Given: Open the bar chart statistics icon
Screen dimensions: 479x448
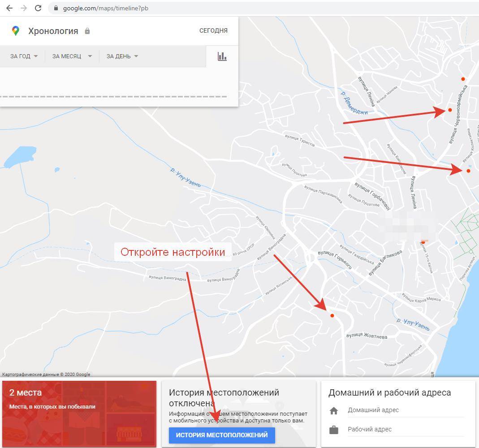Looking at the screenshot, I should pos(222,56).
